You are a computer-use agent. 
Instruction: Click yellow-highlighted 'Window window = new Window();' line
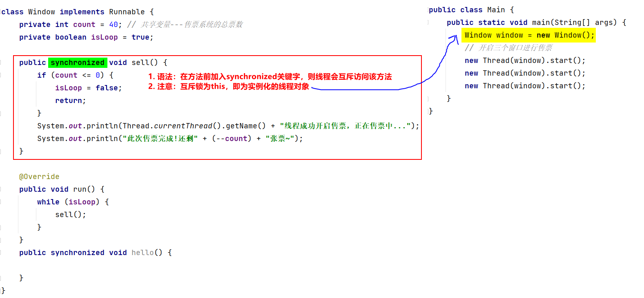[529, 35]
